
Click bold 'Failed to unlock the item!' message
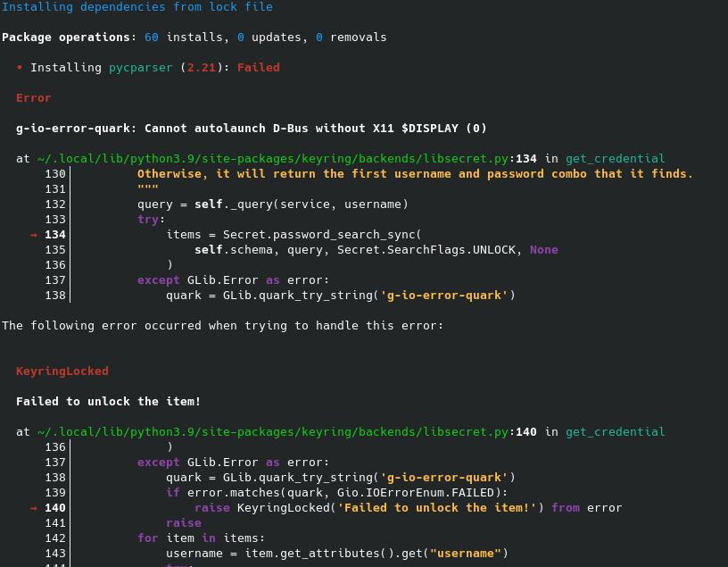pos(108,402)
